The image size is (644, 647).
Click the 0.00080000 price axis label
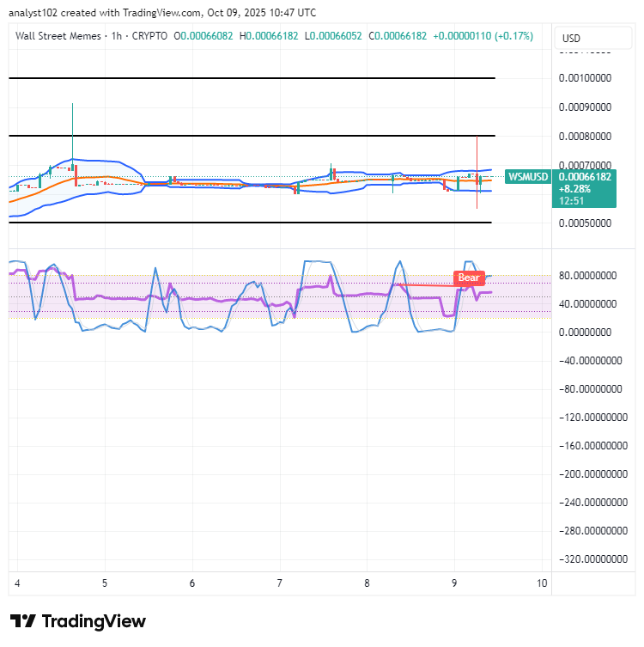click(x=585, y=136)
